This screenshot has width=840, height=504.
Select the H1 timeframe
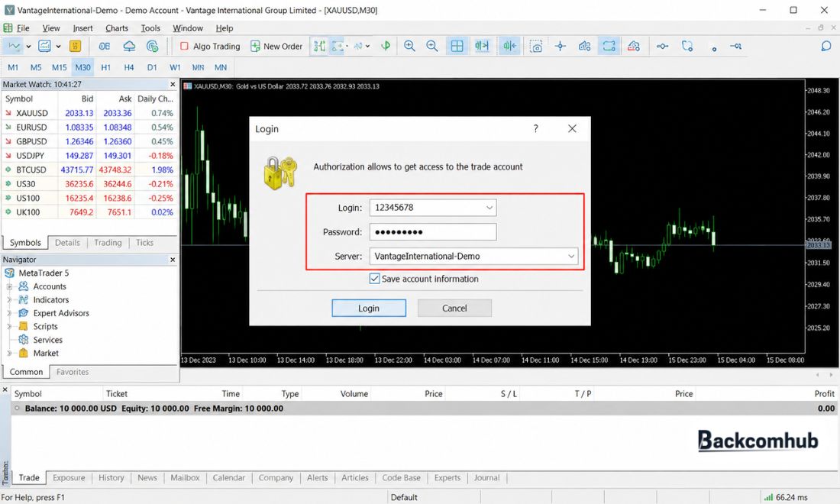pyautogui.click(x=105, y=67)
